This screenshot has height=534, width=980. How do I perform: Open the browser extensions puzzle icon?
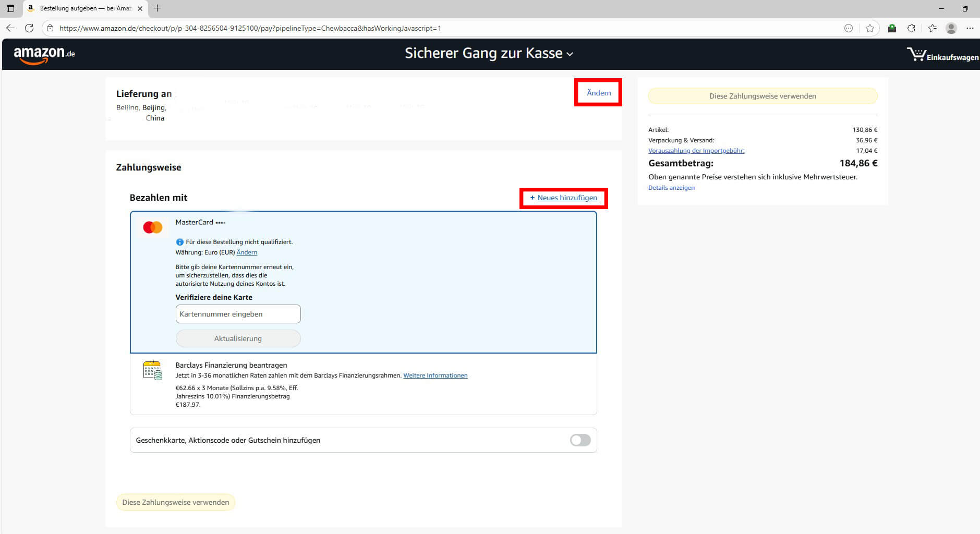pos(911,28)
